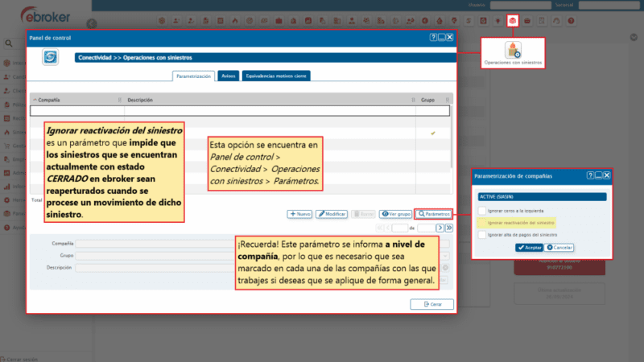Click the currency symbol icon in the toolbar
This screenshot has width=644, height=362.
469,21
